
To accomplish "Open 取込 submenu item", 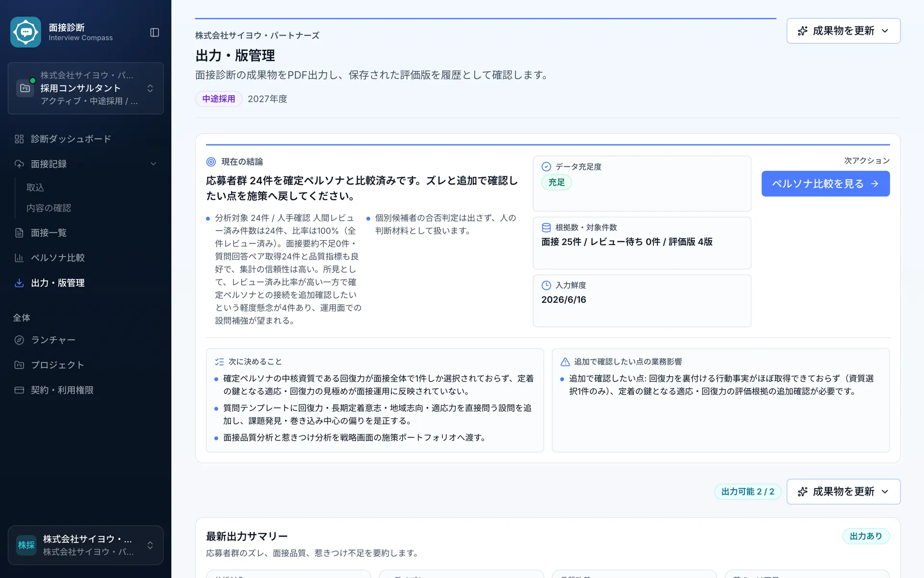I will point(35,187).
